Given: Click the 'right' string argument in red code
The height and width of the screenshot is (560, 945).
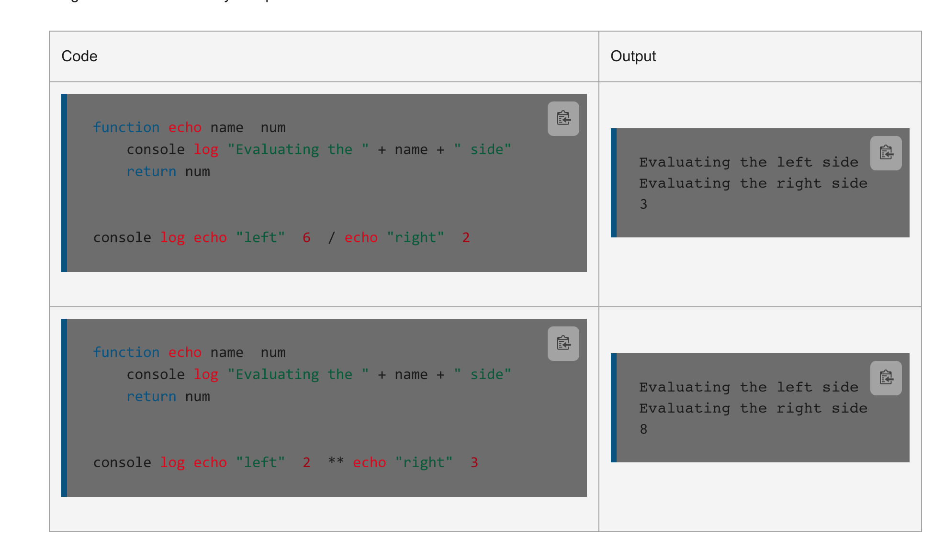Looking at the screenshot, I should (416, 237).
